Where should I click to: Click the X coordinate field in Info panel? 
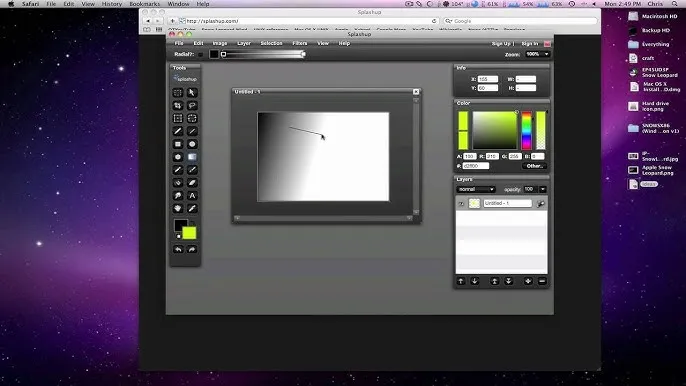[x=488, y=79]
